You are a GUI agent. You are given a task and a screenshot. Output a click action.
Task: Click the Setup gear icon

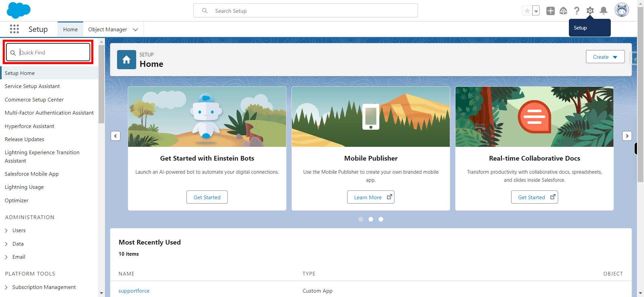590,11
